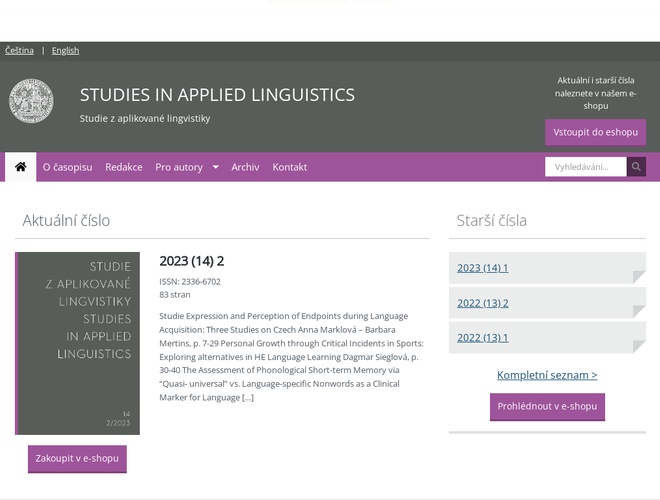Click the home icon in navigation bar

20,167
